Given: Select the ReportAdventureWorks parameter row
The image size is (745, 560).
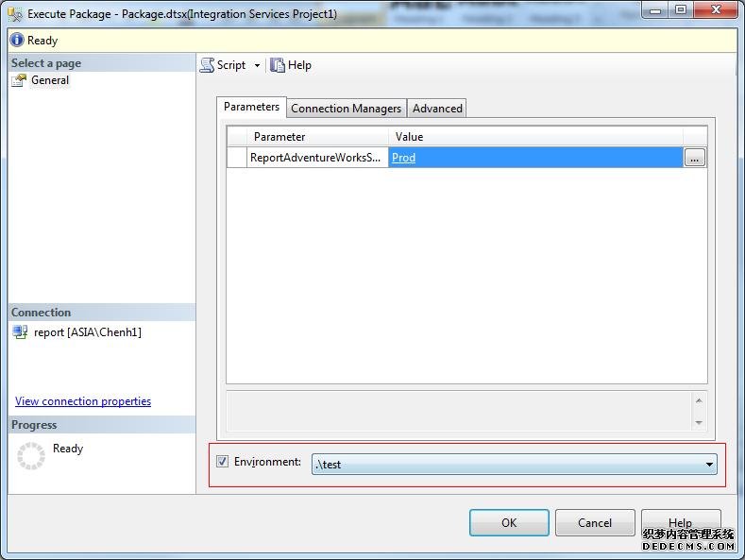Looking at the screenshot, I should (x=315, y=158).
